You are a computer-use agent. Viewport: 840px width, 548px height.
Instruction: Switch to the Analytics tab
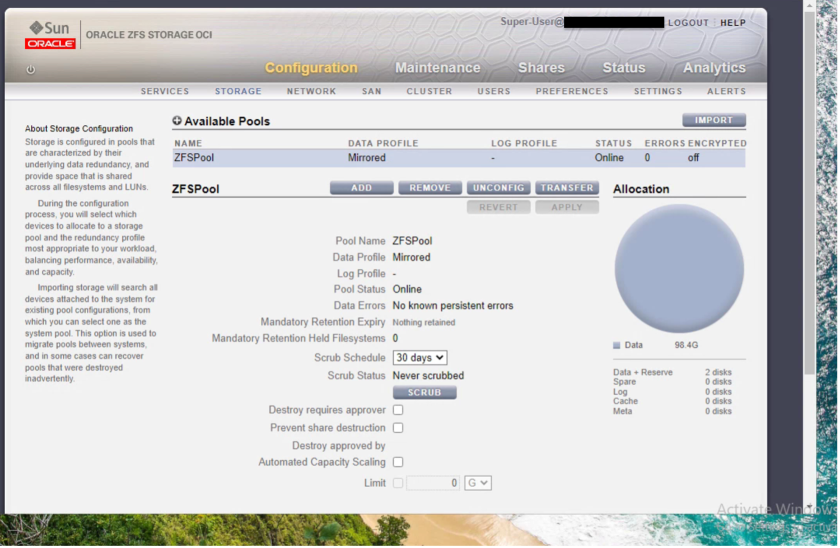tap(714, 68)
